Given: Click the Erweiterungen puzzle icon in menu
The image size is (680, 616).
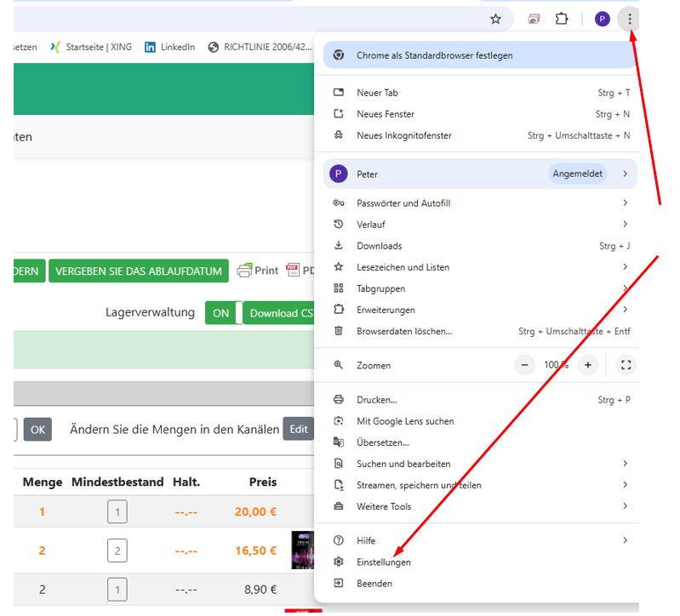Looking at the screenshot, I should 338,309.
